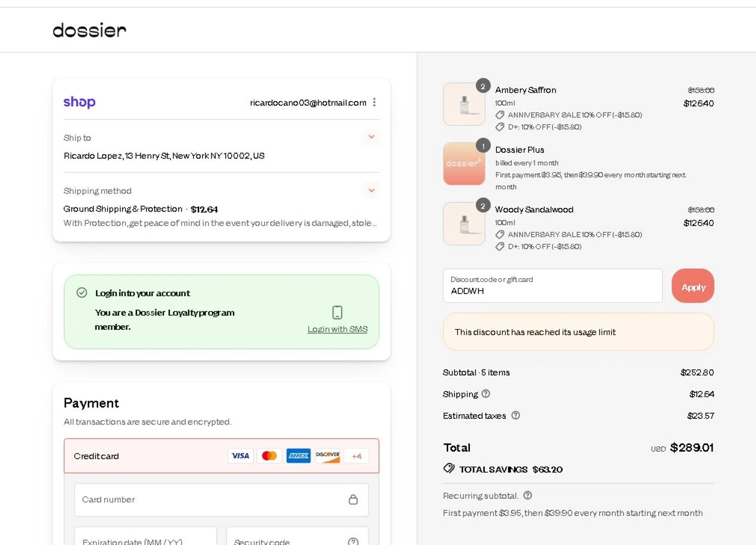Expand the Shipping method chevron
The height and width of the screenshot is (545, 756).
[371, 190]
